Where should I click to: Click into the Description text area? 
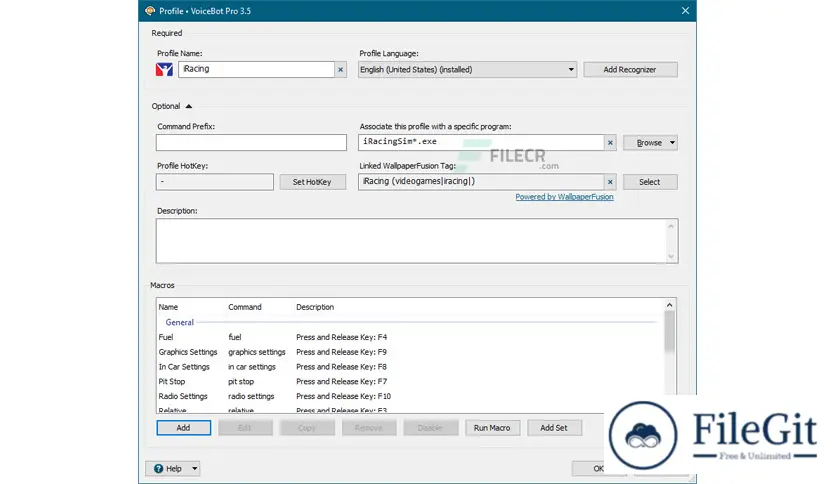click(x=411, y=241)
